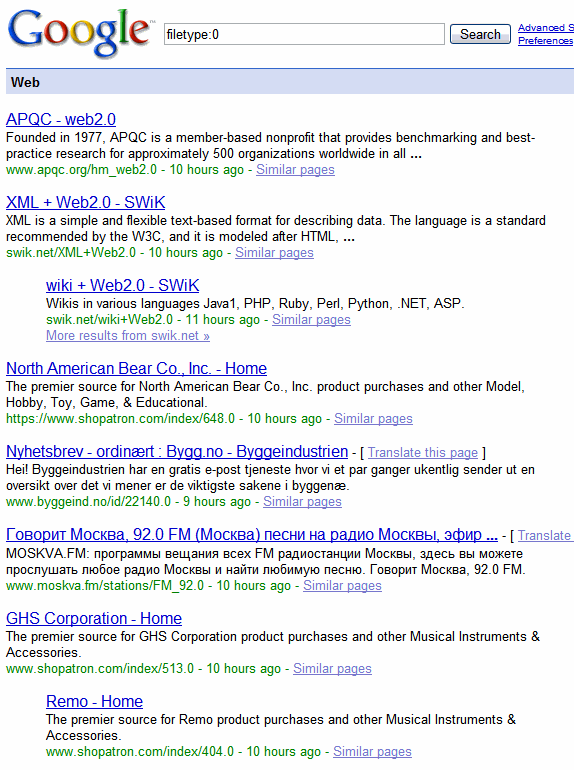Viewport: 574px width, 770px height.
Task: Click Translate link beside the Говорит Москва result
Action: coord(545,535)
